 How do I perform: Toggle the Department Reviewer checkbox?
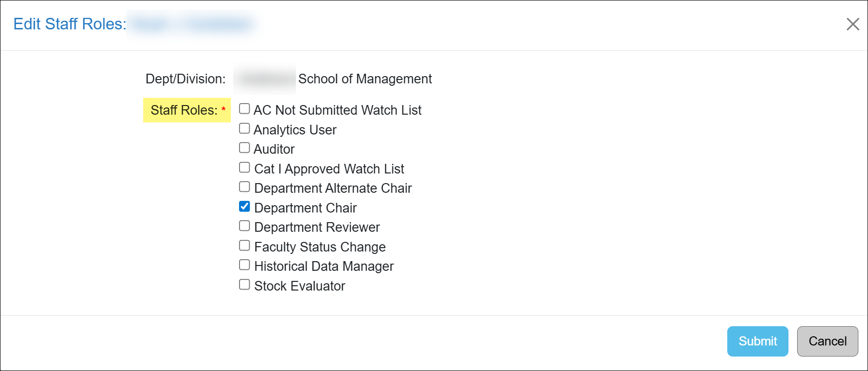(x=244, y=226)
